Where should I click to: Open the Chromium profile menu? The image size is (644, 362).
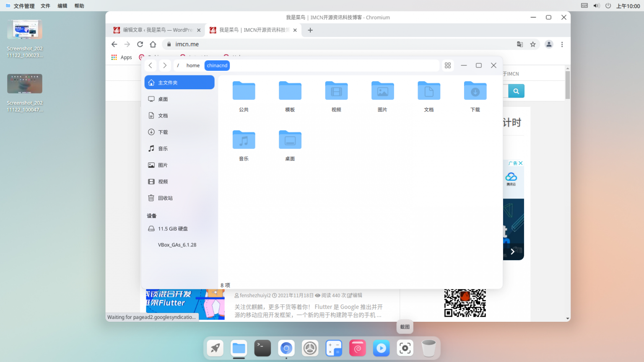549,44
